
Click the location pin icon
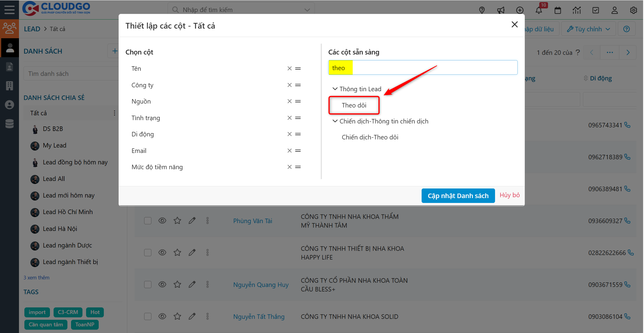pos(482,10)
